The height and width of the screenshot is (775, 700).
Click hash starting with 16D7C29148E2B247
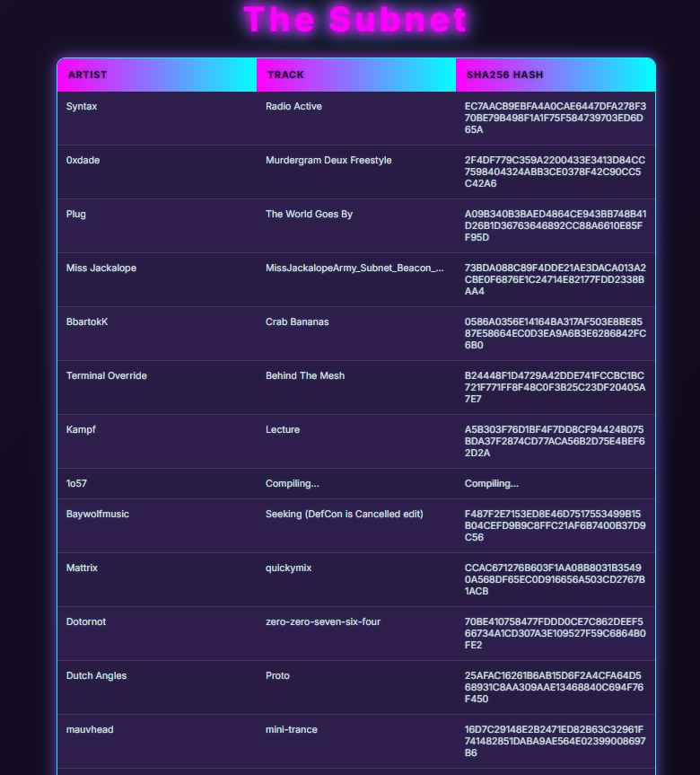pos(556,742)
